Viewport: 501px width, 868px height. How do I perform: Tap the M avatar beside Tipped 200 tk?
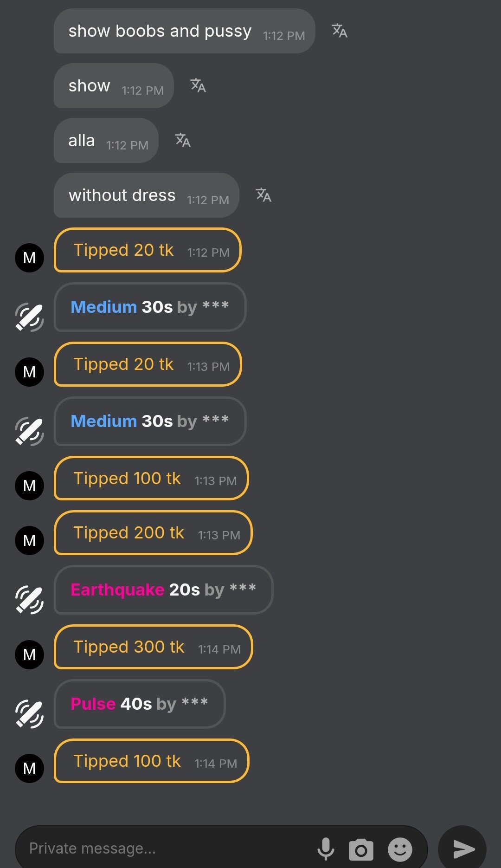coord(29,540)
